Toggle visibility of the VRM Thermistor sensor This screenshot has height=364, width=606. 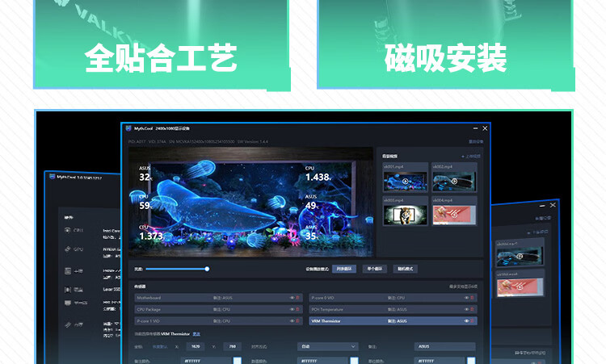tap(466, 321)
